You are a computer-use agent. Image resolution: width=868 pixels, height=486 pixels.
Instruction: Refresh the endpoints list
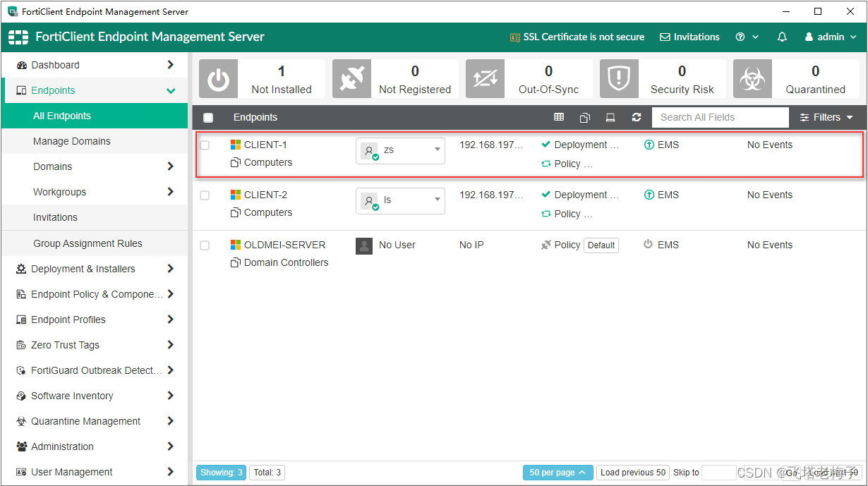[x=637, y=117]
